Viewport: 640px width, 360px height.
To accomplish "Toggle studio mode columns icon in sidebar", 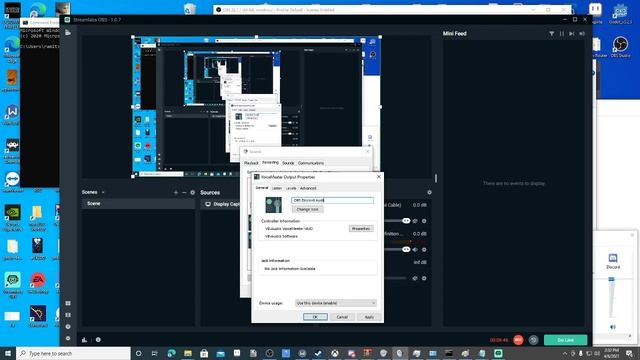I will click(68, 315).
